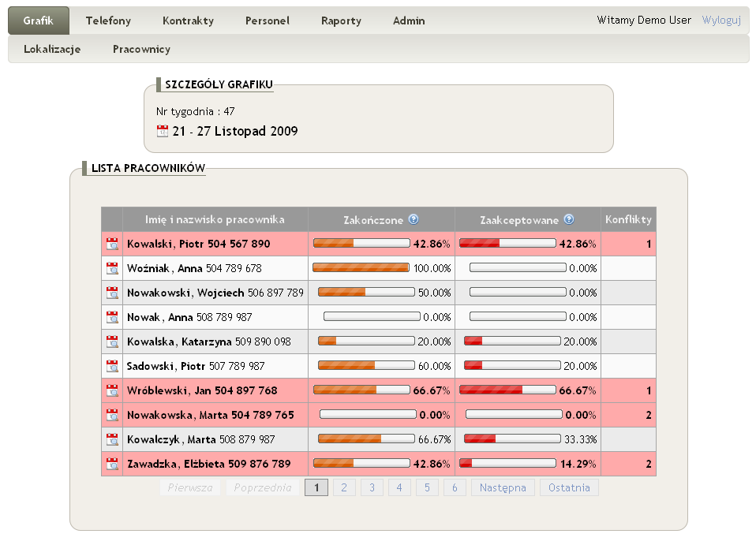The height and width of the screenshot is (545, 756).
Task: Click Woźniak, Anna's 100% Zakończone progress bar
Action: point(361,268)
